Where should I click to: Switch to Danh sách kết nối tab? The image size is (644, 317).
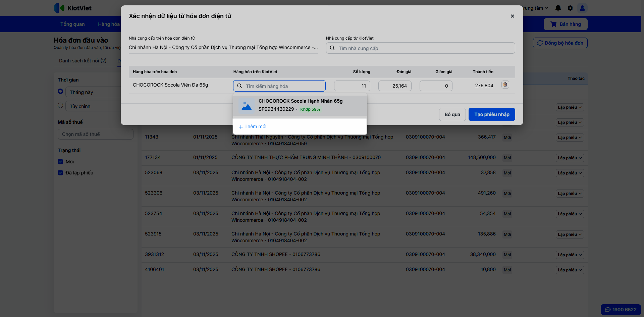tap(83, 61)
